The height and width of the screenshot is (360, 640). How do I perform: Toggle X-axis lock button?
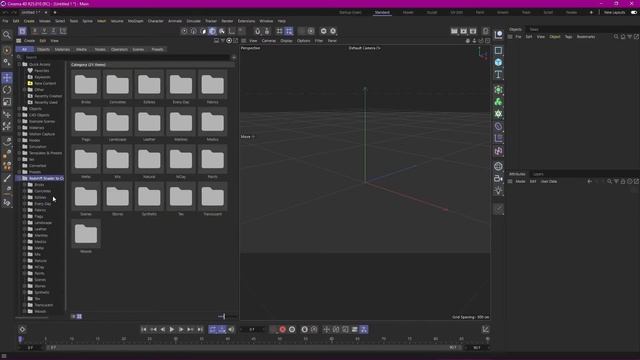coord(35,31)
